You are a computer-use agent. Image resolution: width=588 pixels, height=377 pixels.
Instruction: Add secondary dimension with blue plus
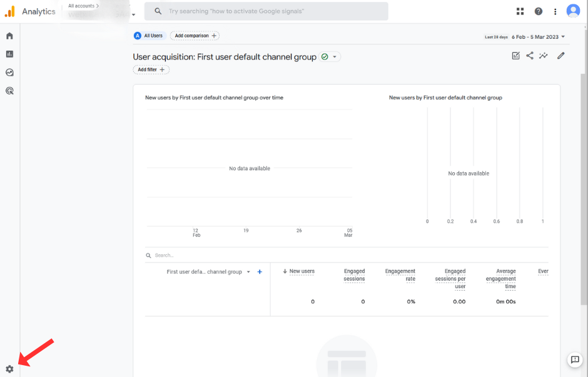(x=260, y=272)
